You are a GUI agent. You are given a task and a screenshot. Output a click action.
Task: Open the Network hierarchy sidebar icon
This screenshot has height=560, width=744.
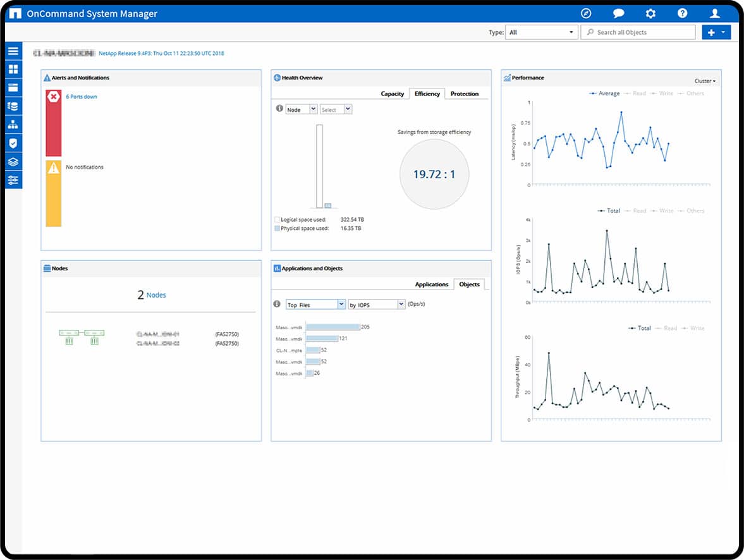(x=13, y=125)
